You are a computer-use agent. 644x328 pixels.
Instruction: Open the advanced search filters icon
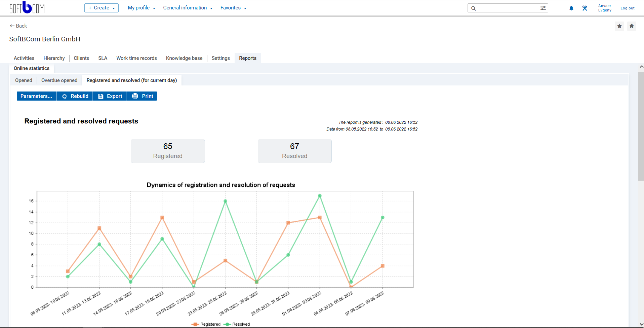pos(544,8)
